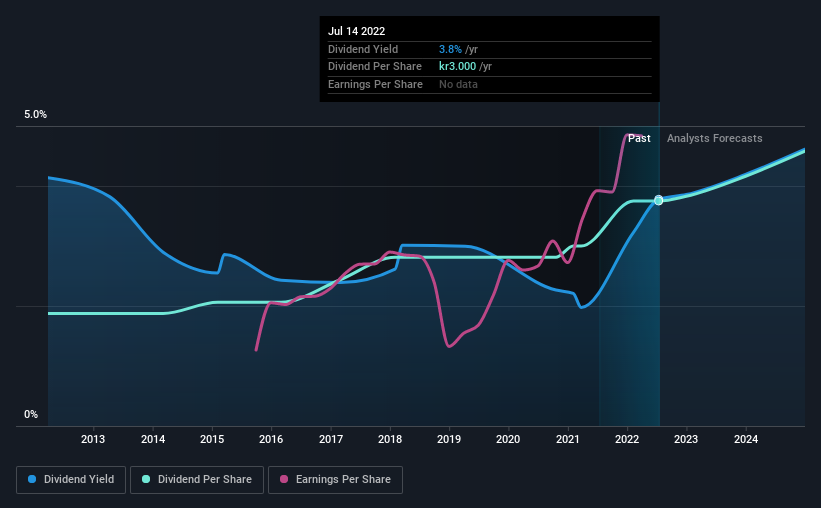Click the teal Dividend Per Share legend dot
The height and width of the screenshot is (508, 821).
[146, 479]
